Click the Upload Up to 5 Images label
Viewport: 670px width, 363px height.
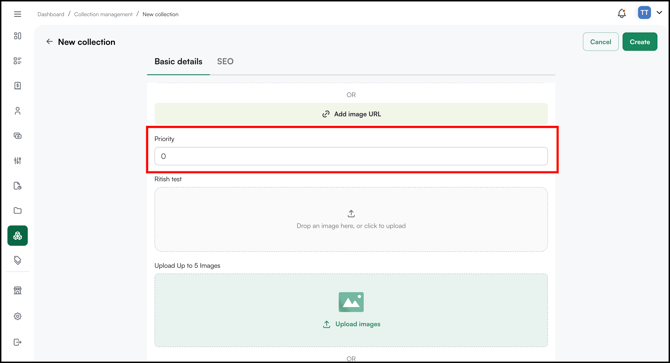(x=187, y=266)
